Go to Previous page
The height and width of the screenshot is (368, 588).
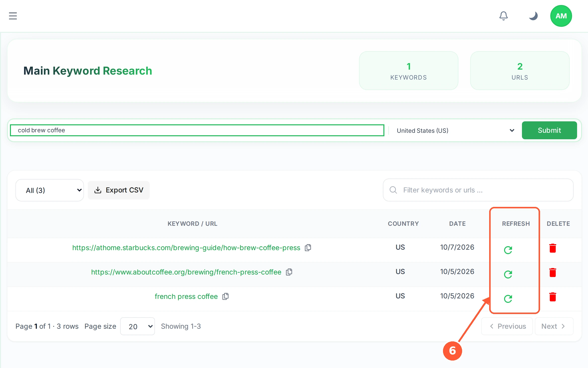tap(507, 326)
